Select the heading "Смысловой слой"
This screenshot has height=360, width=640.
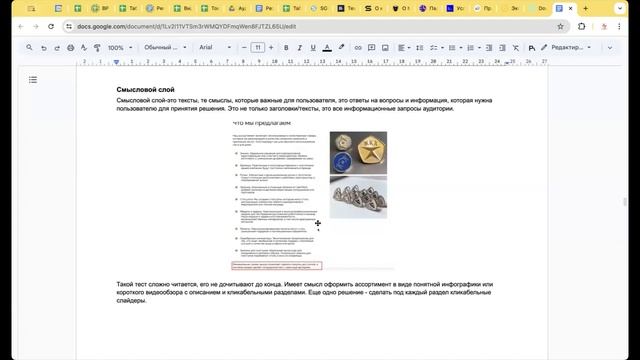coord(145,89)
